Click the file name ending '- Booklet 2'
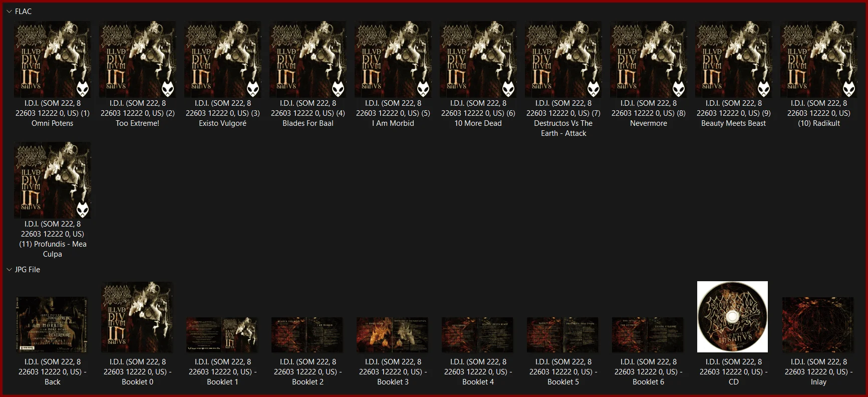Viewport: 868px width, 397px height. [x=308, y=372]
